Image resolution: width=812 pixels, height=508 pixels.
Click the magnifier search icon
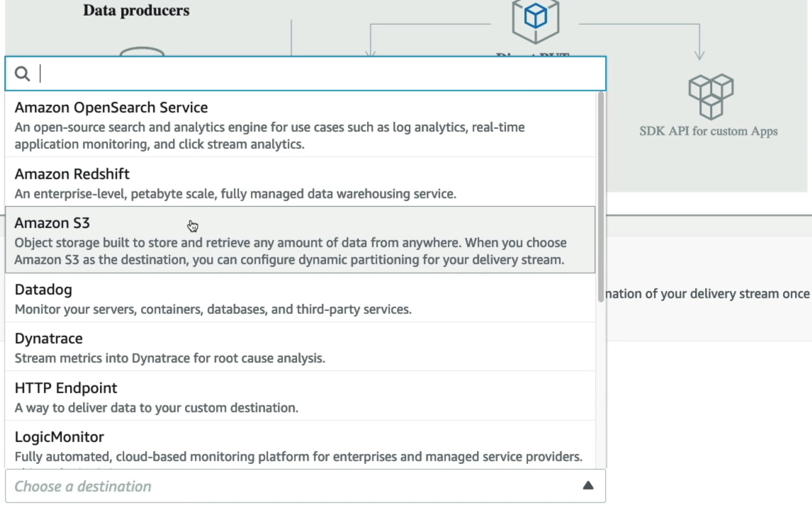22,74
